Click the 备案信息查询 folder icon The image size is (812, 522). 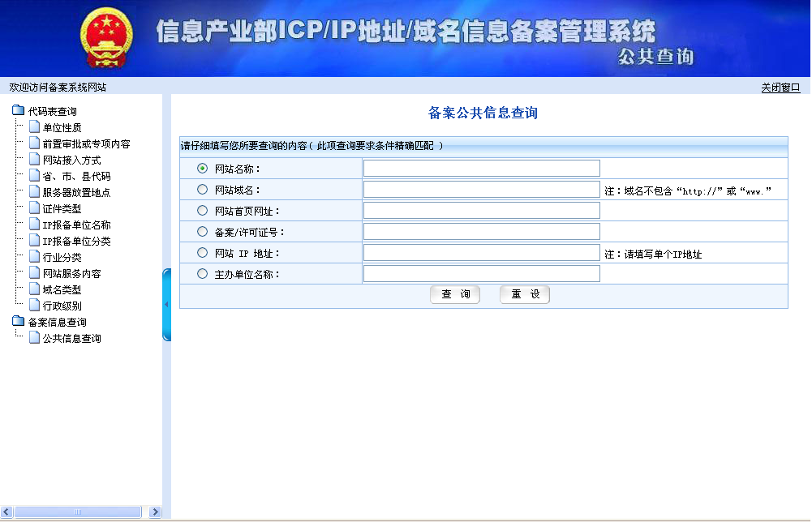[18, 321]
